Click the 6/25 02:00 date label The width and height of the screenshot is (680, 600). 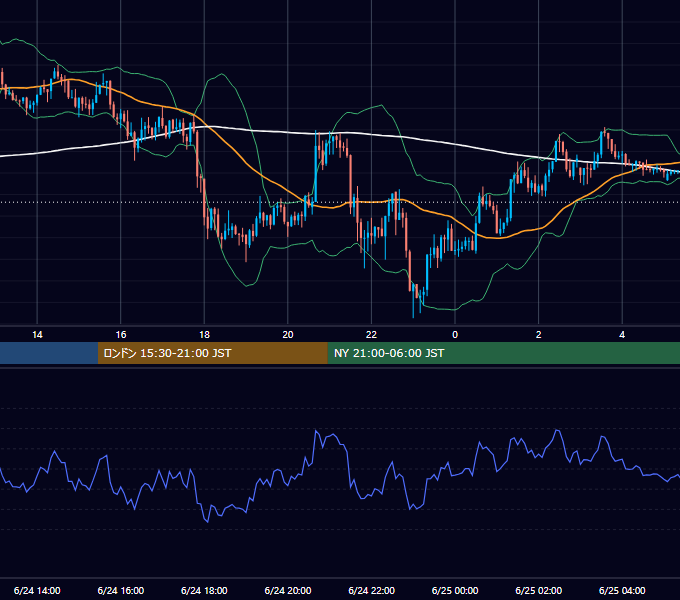pyautogui.click(x=539, y=590)
